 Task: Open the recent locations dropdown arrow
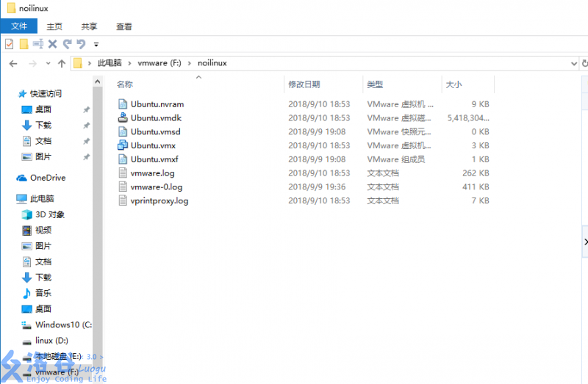[48, 63]
